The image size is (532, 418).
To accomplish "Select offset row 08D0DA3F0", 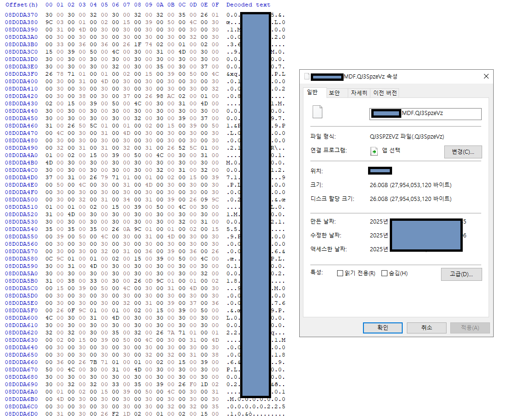I will pos(21,74).
